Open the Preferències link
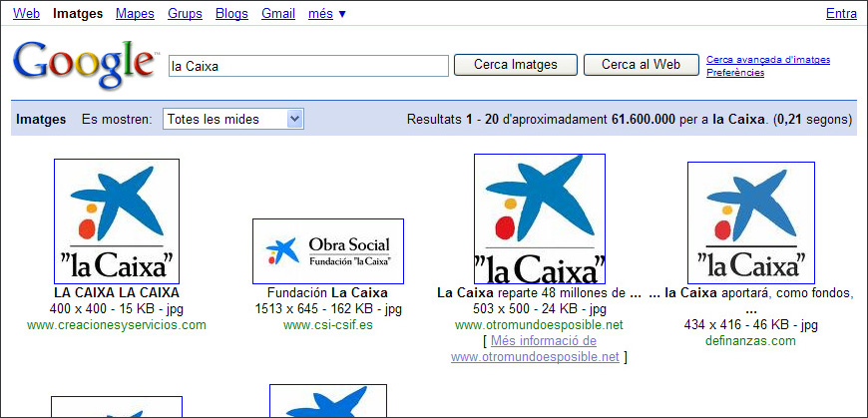Viewport: 868px width, 418px height. [735, 73]
